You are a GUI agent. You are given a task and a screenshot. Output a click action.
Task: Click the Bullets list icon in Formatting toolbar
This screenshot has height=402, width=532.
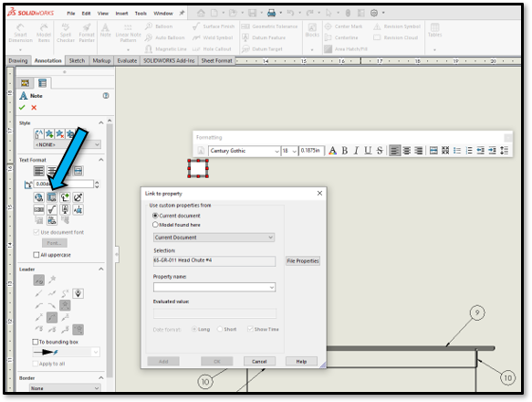click(x=457, y=151)
